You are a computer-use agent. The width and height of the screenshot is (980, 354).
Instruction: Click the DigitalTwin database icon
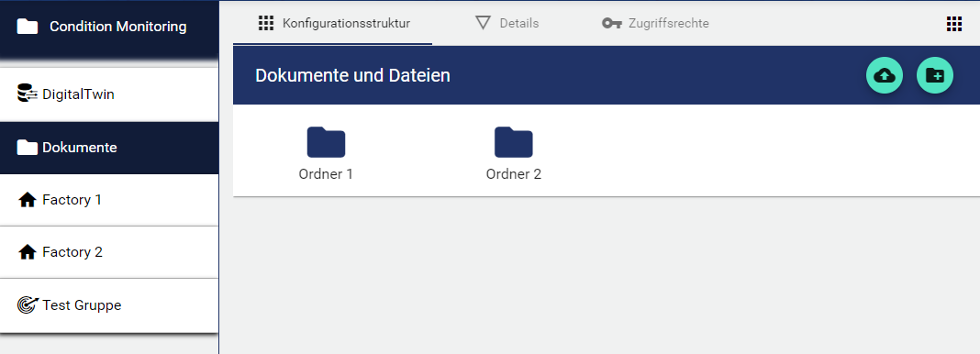pyautogui.click(x=28, y=94)
